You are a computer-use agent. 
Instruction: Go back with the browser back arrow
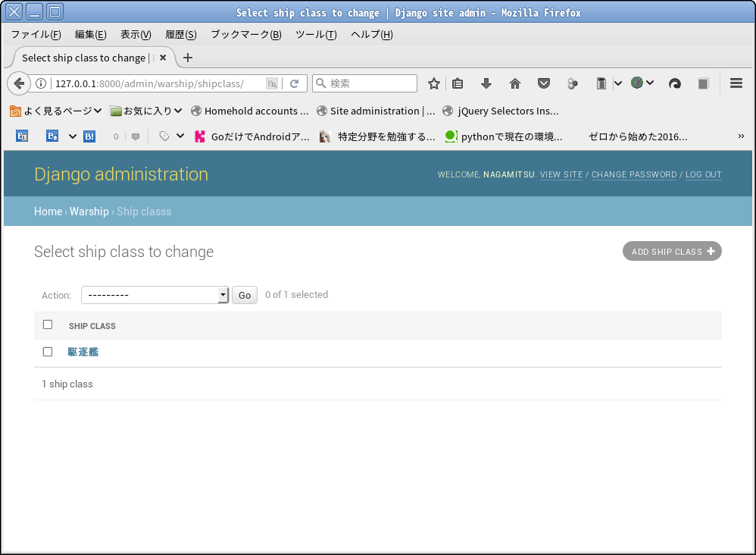[x=19, y=83]
